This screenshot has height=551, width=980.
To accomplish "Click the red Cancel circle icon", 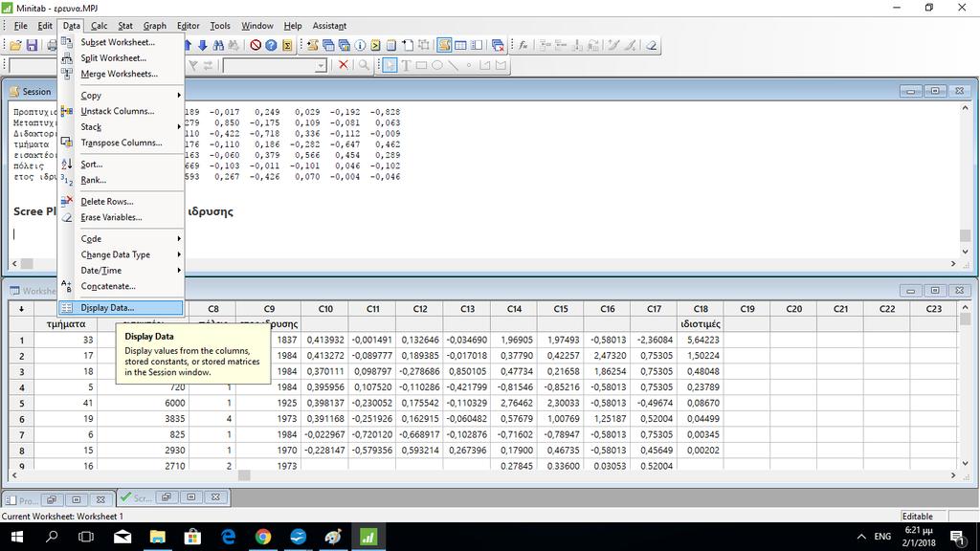I will (256, 46).
